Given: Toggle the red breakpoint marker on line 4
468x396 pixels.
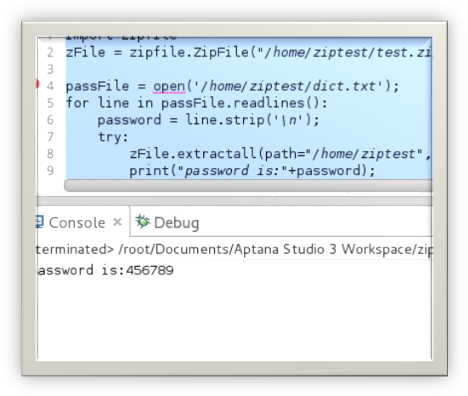Looking at the screenshot, I should 37,84.
